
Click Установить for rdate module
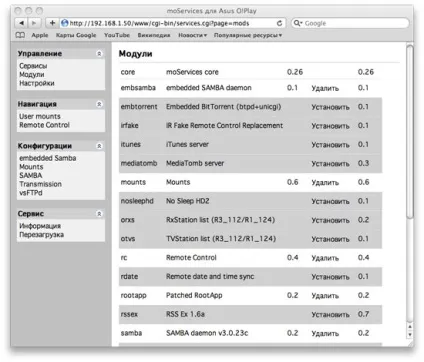(330, 277)
